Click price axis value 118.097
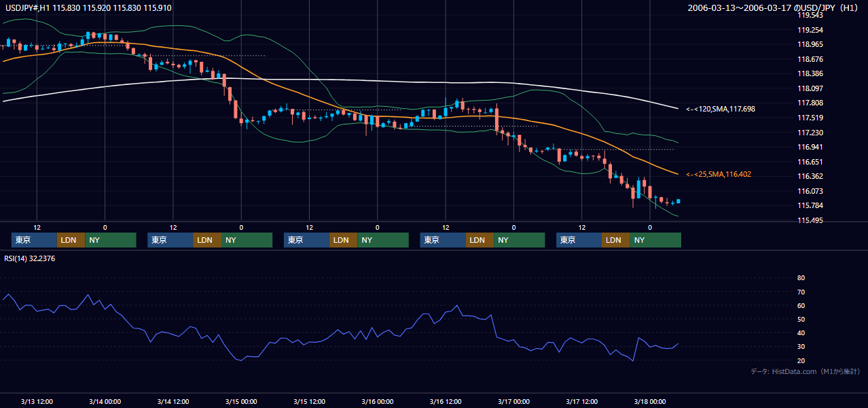Image resolution: width=868 pixels, height=408 pixels. coord(810,88)
